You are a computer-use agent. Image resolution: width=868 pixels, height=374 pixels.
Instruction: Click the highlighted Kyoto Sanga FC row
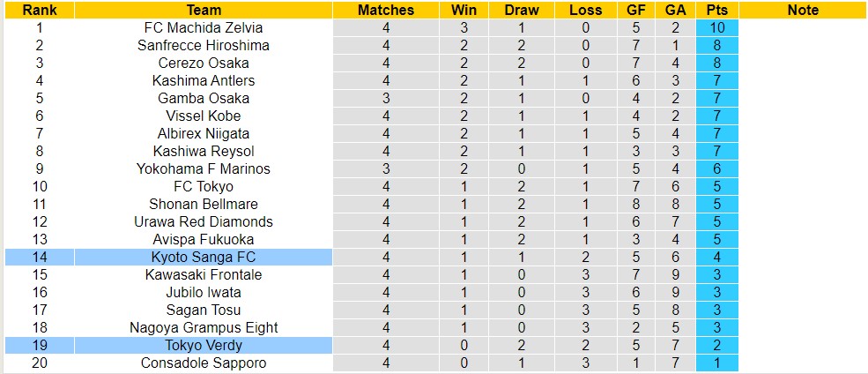point(204,258)
